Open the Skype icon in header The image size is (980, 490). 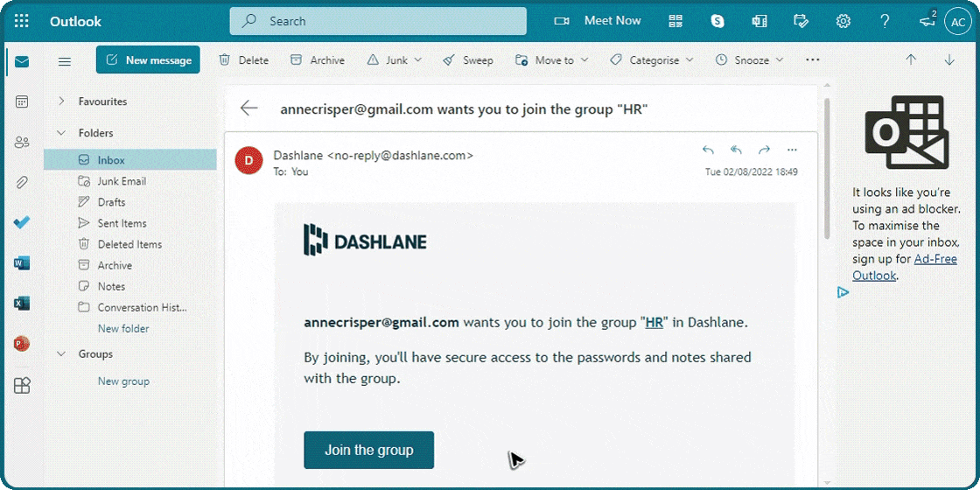717,21
